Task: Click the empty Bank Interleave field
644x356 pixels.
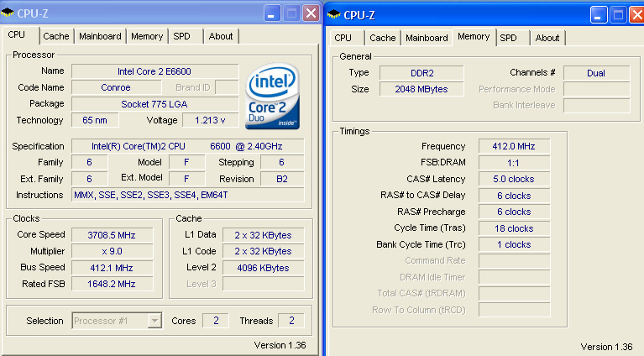Action: click(x=596, y=106)
